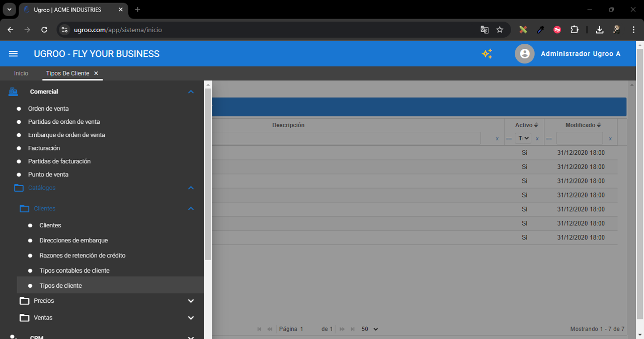Viewport: 644px width, 339px height.
Task: Expand the Ventas folder
Action: tap(191, 318)
